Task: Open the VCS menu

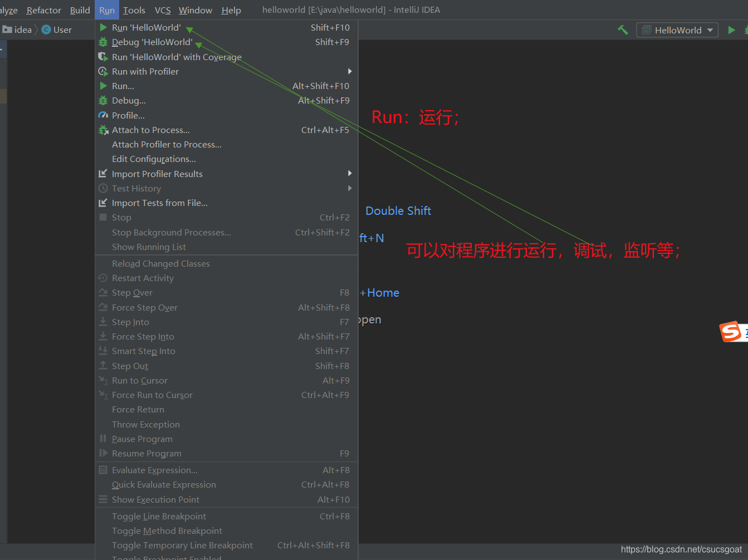Action: pyautogui.click(x=163, y=10)
